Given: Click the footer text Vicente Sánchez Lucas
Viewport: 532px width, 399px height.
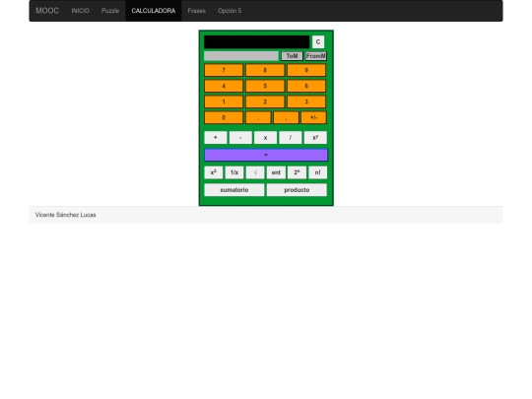Looking at the screenshot, I should pos(65,215).
